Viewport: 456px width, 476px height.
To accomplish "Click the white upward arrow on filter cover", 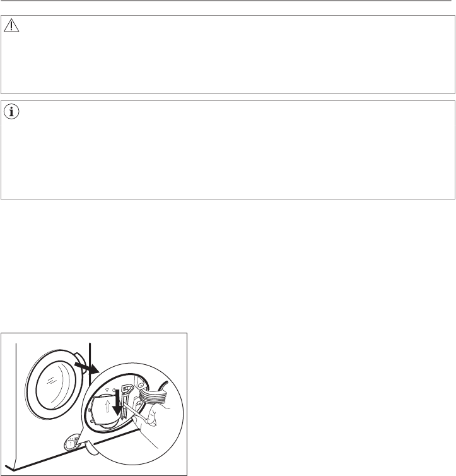I will point(107,407).
